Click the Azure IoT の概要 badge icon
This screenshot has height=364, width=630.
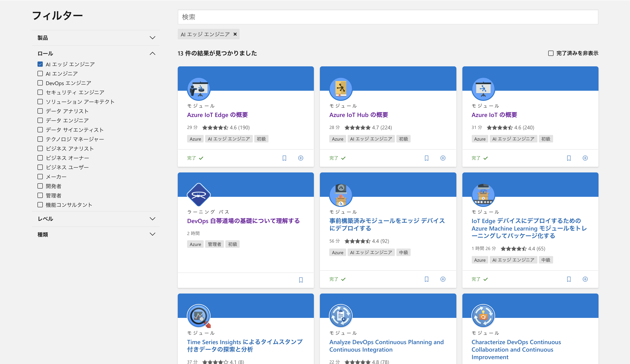[x=483, y=89]
